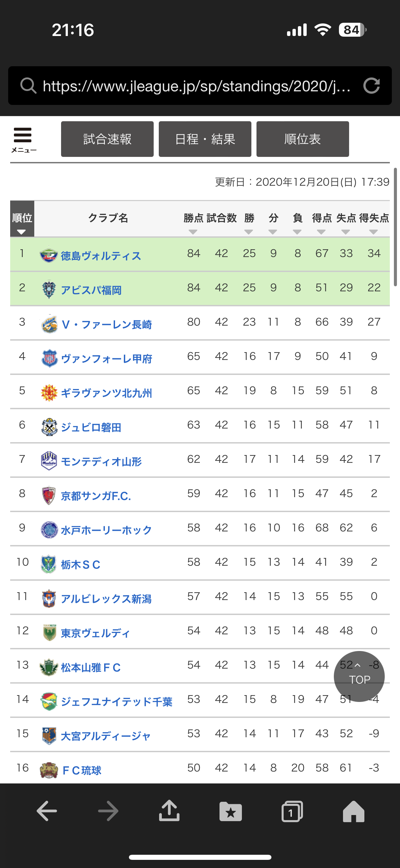Sort by 得点 column arrow
Screen dimensions: 400x868
[x=321, y=232]
